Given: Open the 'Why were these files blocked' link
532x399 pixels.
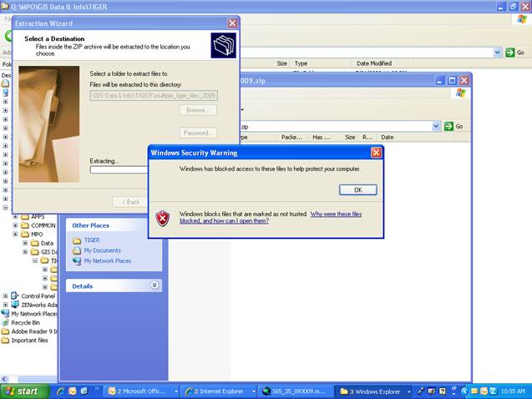Looking at the screenshot, I should 271,217.
